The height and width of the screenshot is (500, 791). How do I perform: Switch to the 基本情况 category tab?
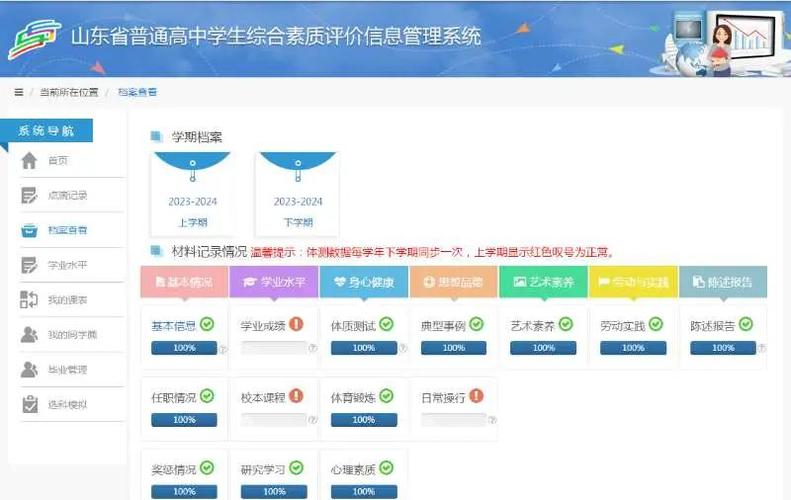pos(185,282)
